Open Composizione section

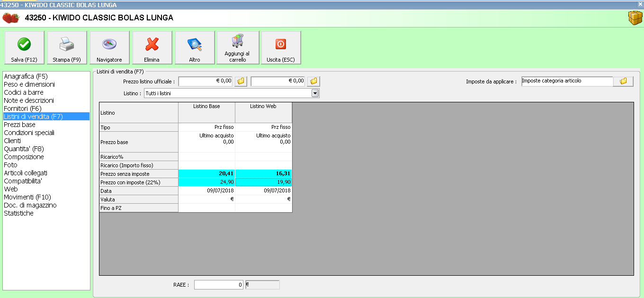[x=46, y=156]
